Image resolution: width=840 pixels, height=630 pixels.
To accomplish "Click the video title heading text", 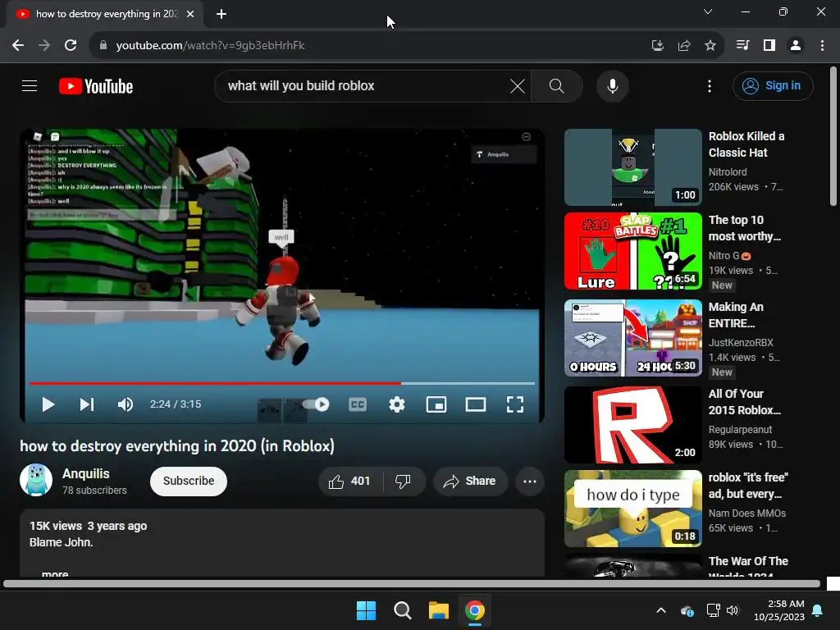I will pos(177,446).
